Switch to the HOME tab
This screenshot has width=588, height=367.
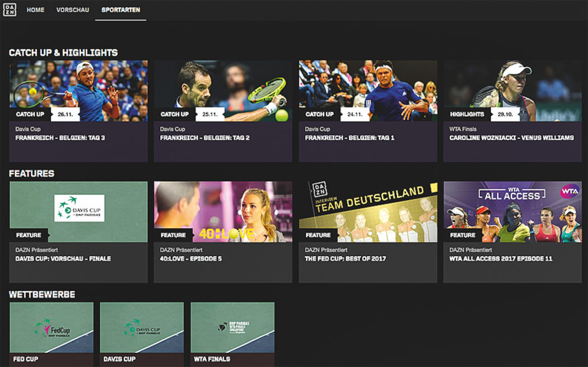(36, 10)
